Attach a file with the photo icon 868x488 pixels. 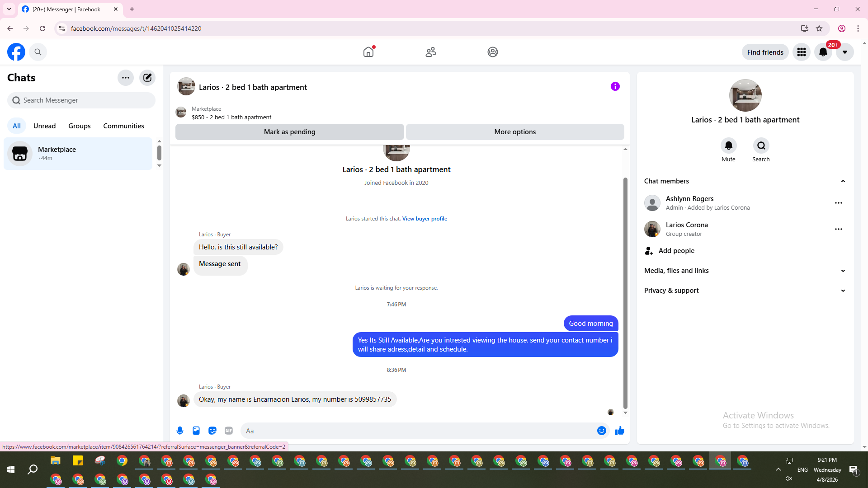click(196, 431)
